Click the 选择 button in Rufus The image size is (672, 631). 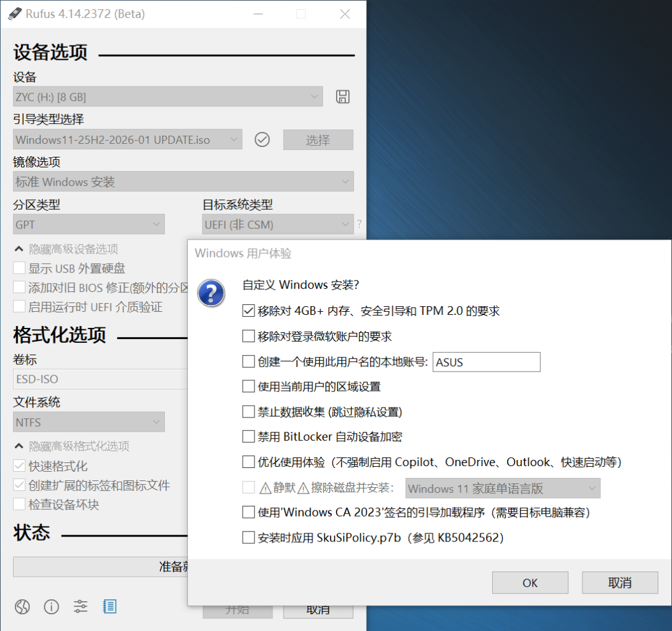(318, 140)
